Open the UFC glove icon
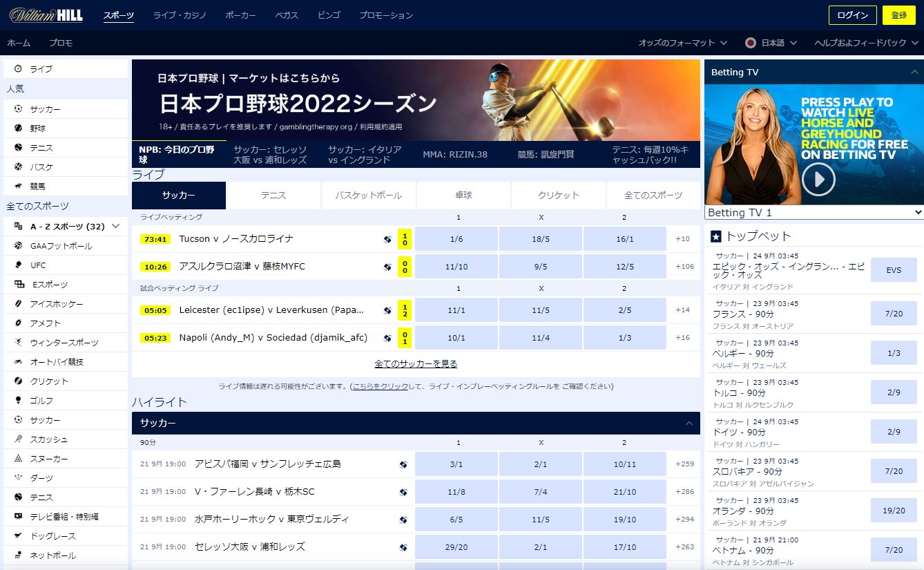 (x=18, y=265)
